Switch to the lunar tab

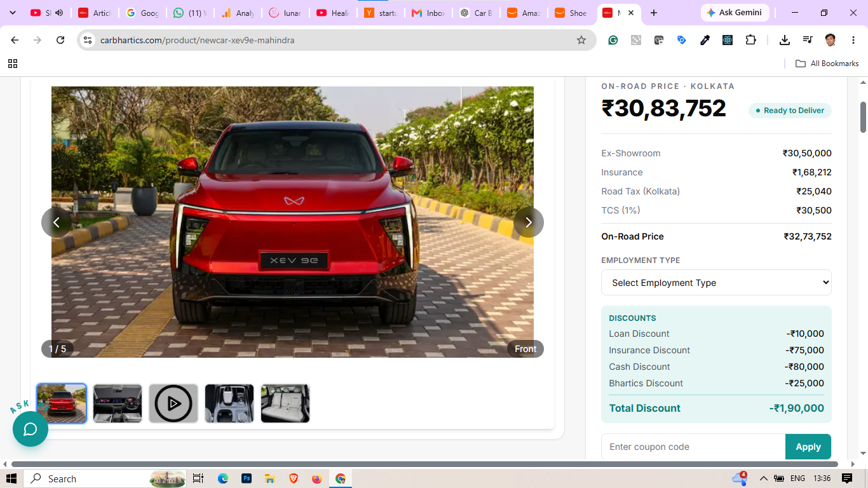(x=285, y=13)
